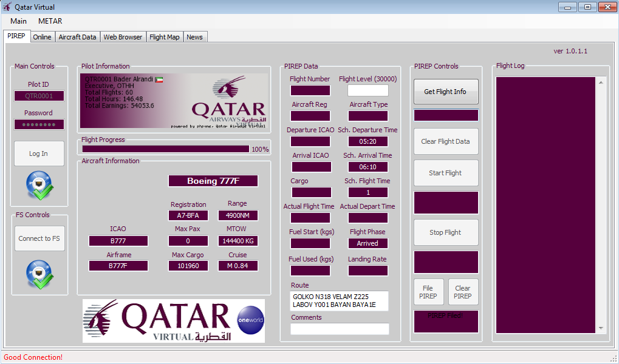Screen dimensions: 619x364
Task: Click the Password input field
Action: click(39, 124)
